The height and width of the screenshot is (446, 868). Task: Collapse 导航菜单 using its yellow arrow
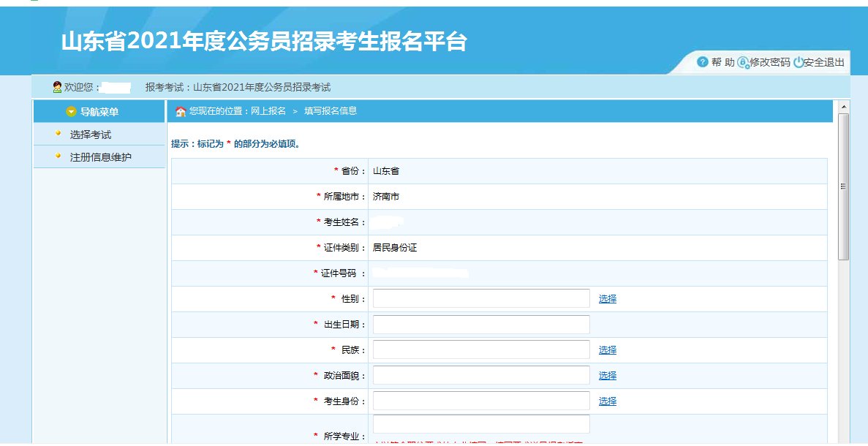pos(71,111)
